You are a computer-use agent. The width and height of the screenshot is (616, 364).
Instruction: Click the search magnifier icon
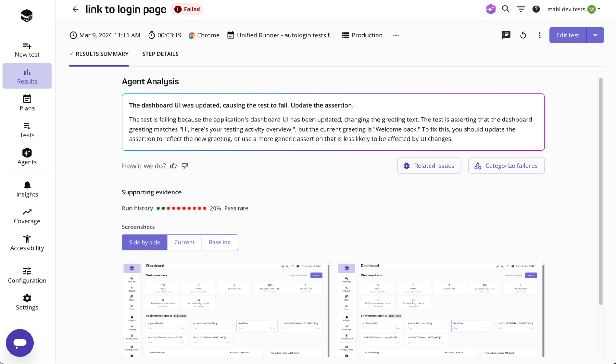pos(506,9)
